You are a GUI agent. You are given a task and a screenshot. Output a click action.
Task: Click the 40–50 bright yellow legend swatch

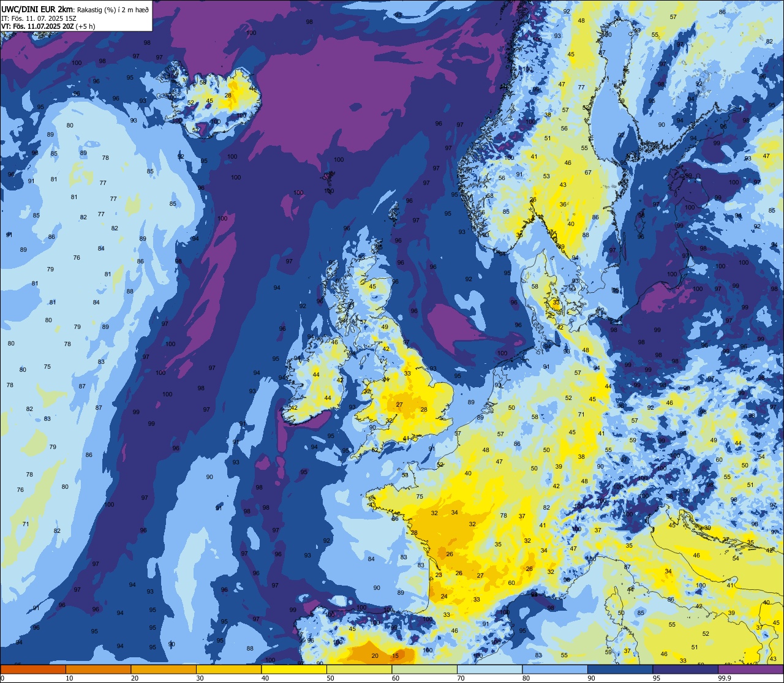(x=294, y=670)
